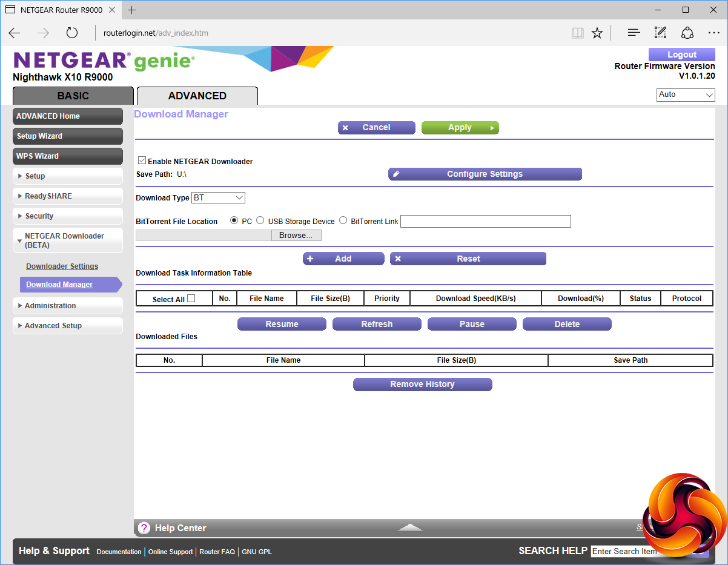Image resolution: width=728 pixels, height=565 pixels.
Task: Expand the ReadySHARE sidebar section
Action: (x=67, y=196)
